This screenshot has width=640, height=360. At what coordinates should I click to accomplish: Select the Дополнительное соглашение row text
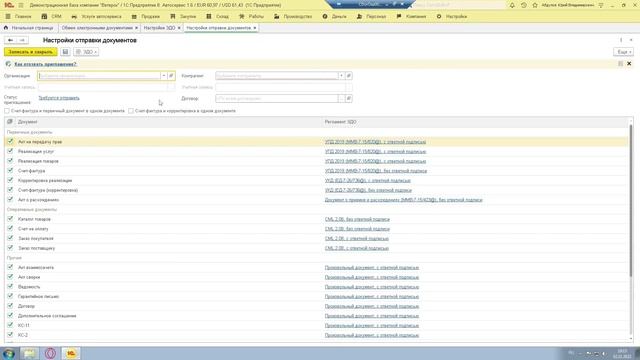[x=47, y=316]
